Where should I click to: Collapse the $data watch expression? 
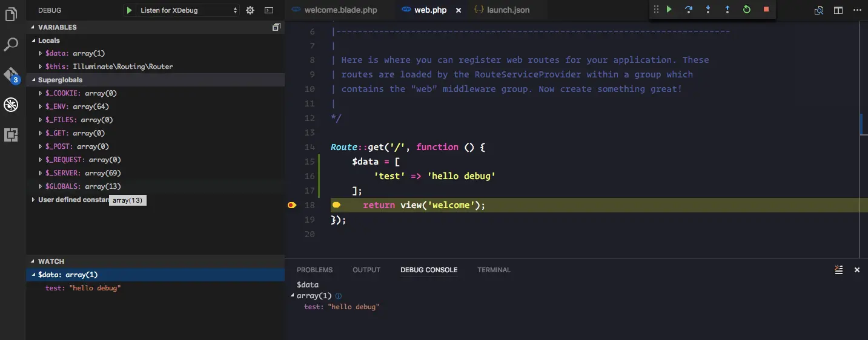tap(33, 275)
